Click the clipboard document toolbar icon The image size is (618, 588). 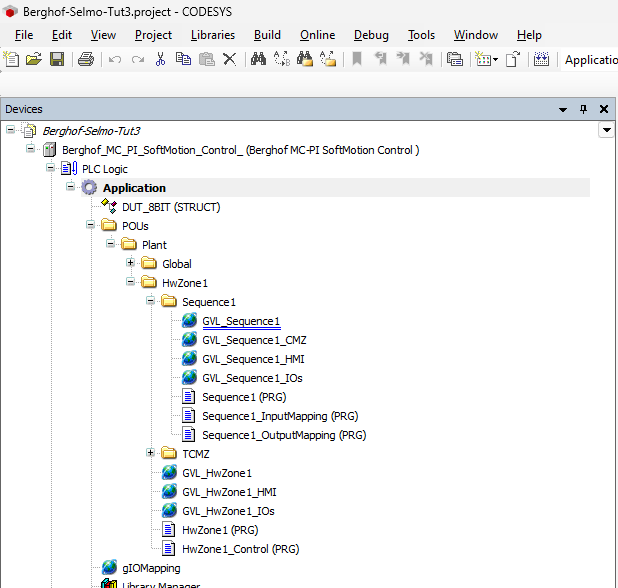(x=513, y=60)
